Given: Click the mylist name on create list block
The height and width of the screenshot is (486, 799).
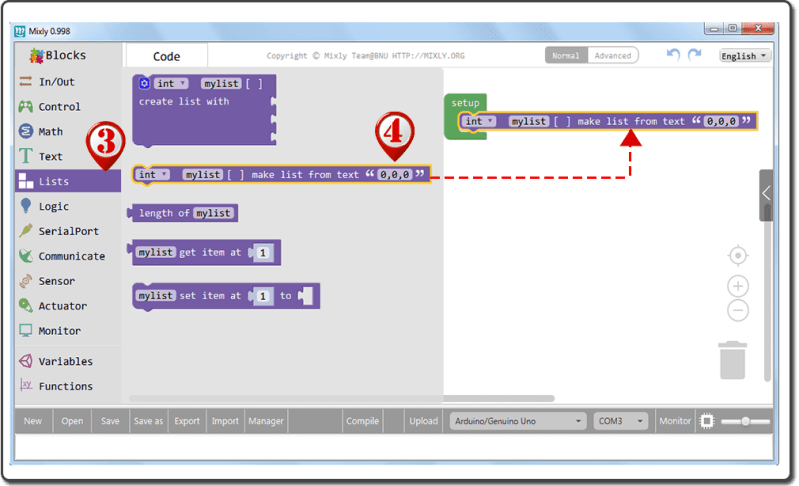Looking at the screenshot, I should pos(221,84).
